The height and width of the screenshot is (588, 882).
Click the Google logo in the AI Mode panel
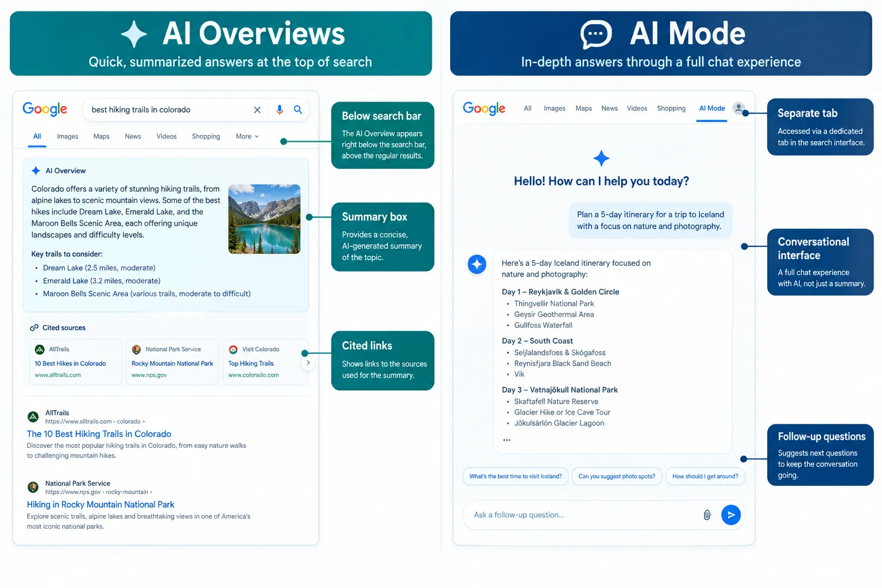pyautogui.click(x=484, y=109)
